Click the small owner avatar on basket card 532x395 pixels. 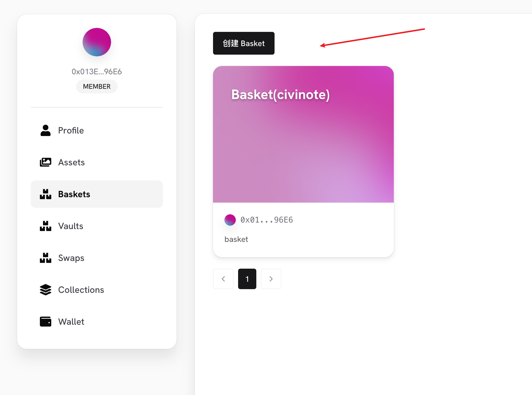230,220
